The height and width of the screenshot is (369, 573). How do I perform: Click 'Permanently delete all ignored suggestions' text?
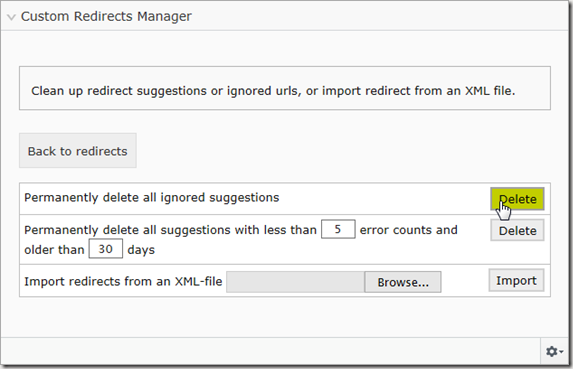pyautogui.click(x=152, y=198)
